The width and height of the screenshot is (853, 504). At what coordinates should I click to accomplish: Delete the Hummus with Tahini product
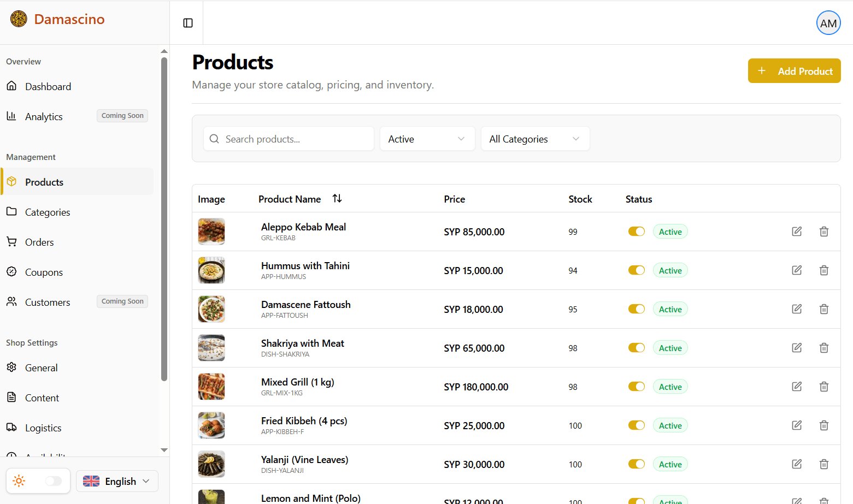pyautogui.click(x=824, y=270)
